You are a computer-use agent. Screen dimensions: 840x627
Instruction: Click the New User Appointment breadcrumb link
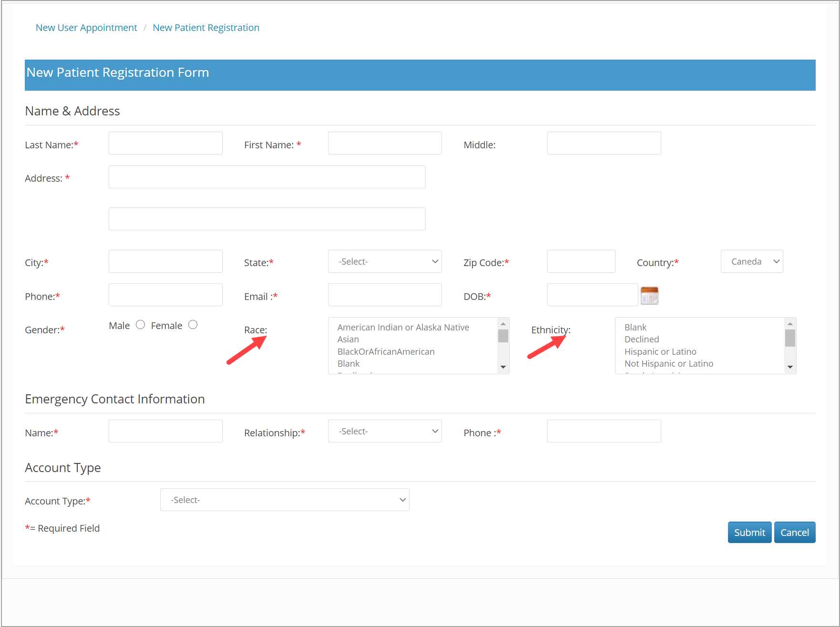pyautogui.click(x=86, y=28)
